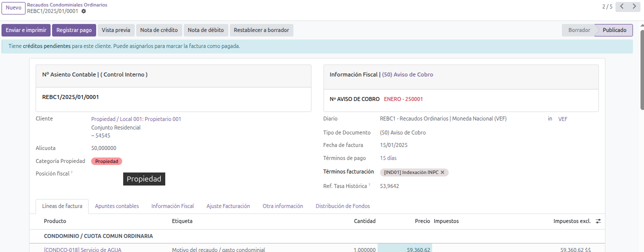Switch to the Apuntes contables tab
Screen dimensions: 644x252
tap(117, 206)
